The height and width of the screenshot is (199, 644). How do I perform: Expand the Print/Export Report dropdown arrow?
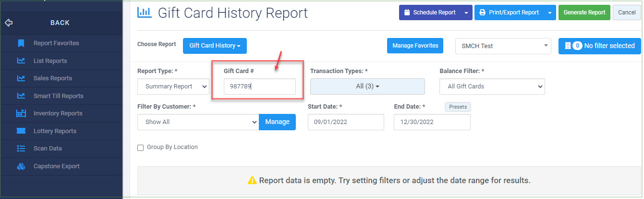(550, 12)
